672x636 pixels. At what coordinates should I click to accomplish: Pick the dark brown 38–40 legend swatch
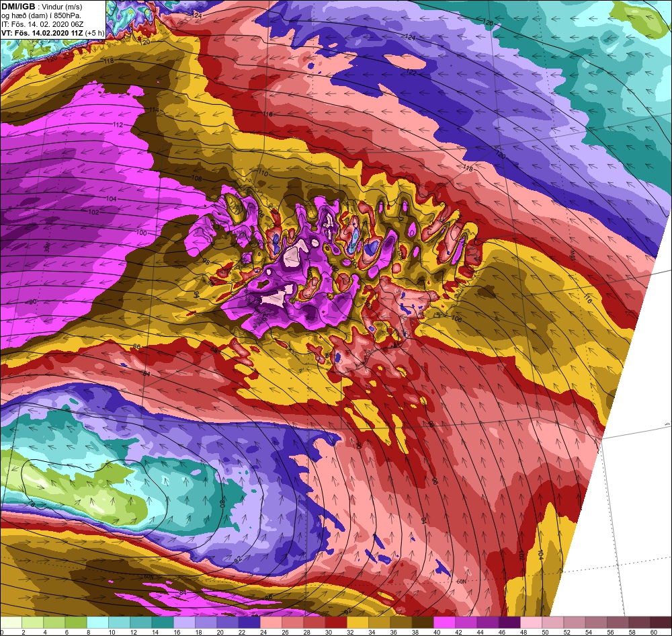point(423,623)
